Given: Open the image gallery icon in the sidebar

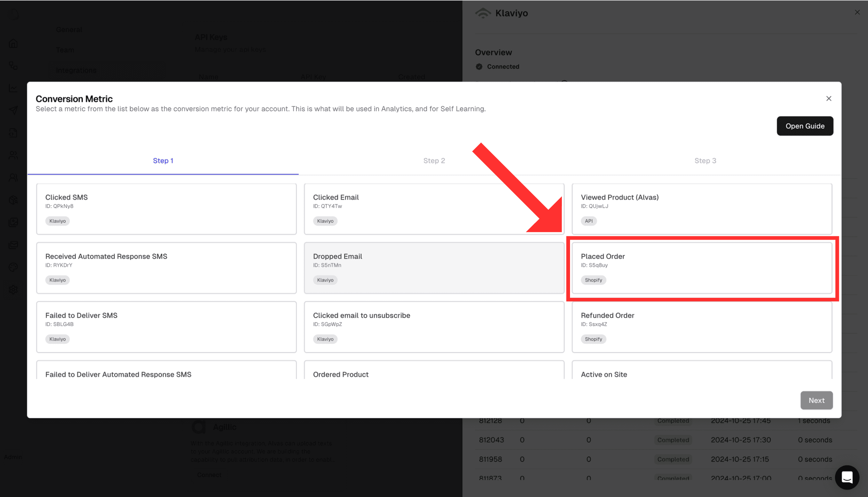Looking at the screenshot, I should pos(13,222).
